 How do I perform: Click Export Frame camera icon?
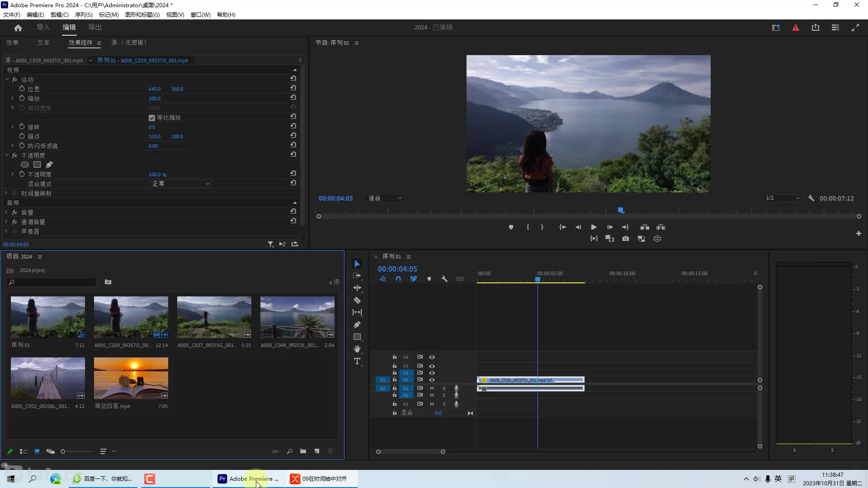[x=626, y=239]
